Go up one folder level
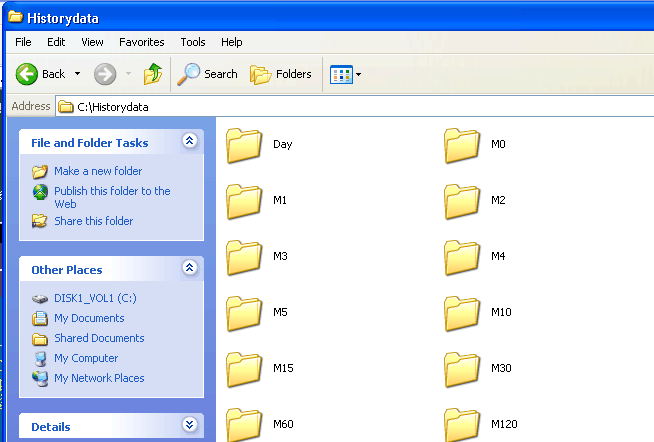Image resolution: width=654 pixels, height=442 pixels. tap(153, 74)
